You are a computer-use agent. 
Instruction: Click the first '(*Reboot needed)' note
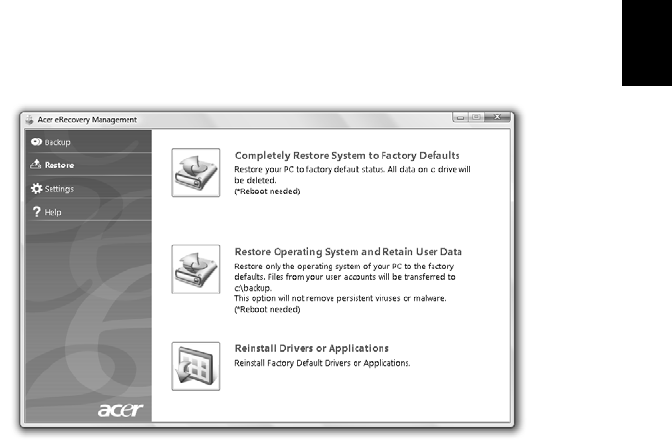point(267,192)
